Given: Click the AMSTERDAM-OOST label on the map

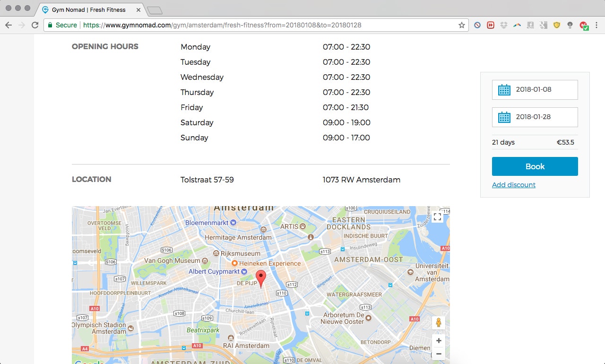Looking at the screenshot, I should 369,260.
